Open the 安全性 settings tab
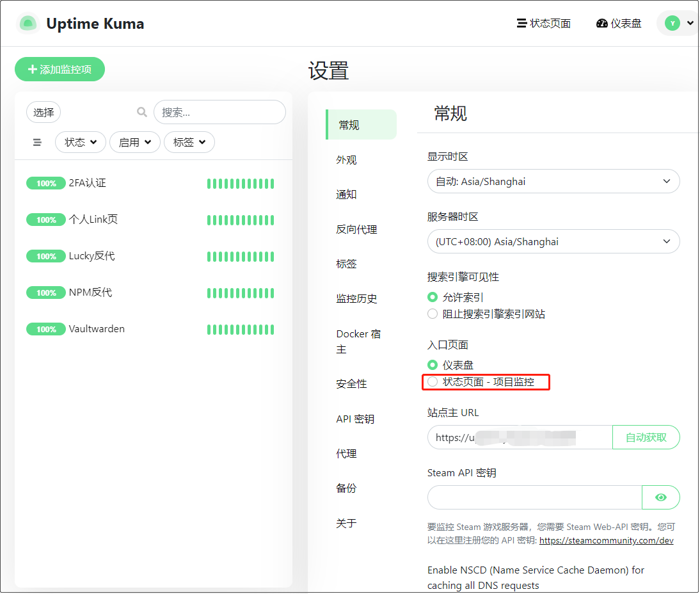The width and height of the screenshot is (700, 594). (351, 384)
